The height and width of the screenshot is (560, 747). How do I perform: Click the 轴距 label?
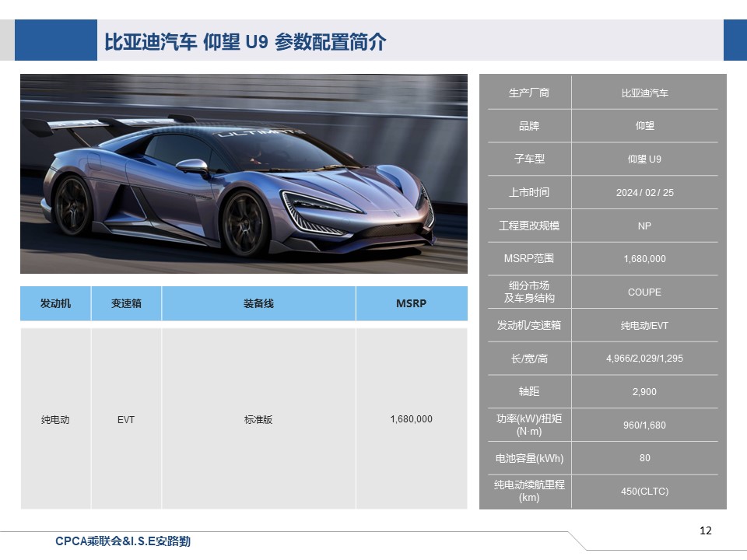[x=529, y=391]
